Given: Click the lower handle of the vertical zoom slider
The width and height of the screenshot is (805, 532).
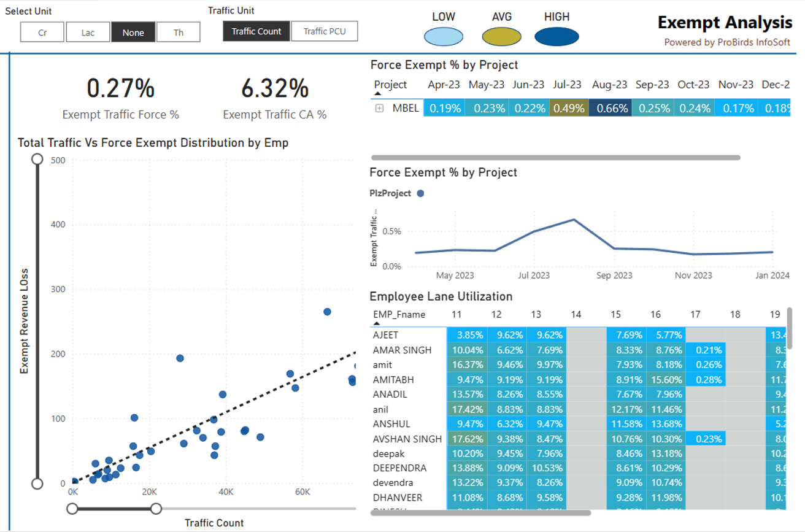Looking at the screenshot, I should (x=37, y=484).
